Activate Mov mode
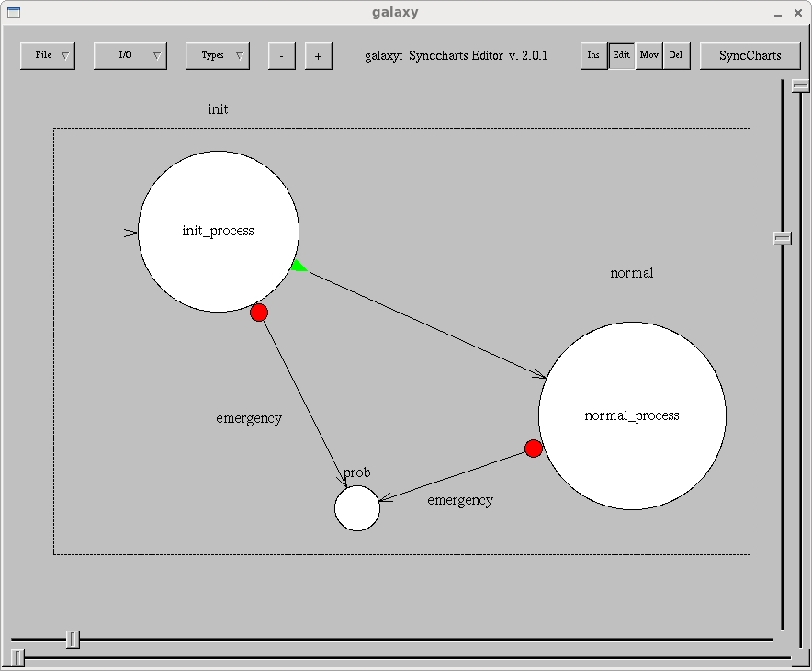The width and height of the screenshot is (812, 671). point(648,55)
